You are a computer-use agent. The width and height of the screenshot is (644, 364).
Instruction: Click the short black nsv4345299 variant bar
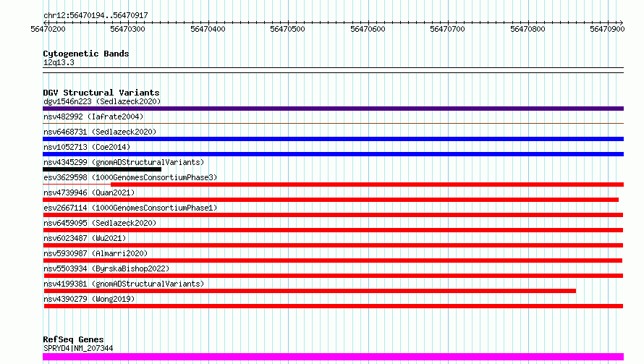102,169
